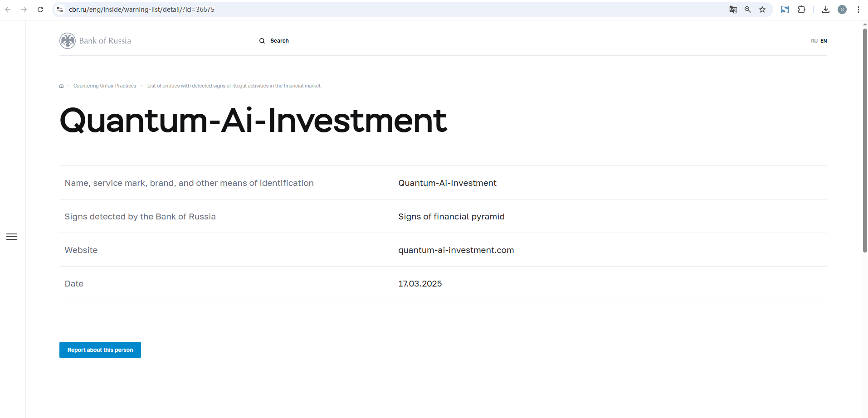Open the hamburger side menu

point(12,237)
